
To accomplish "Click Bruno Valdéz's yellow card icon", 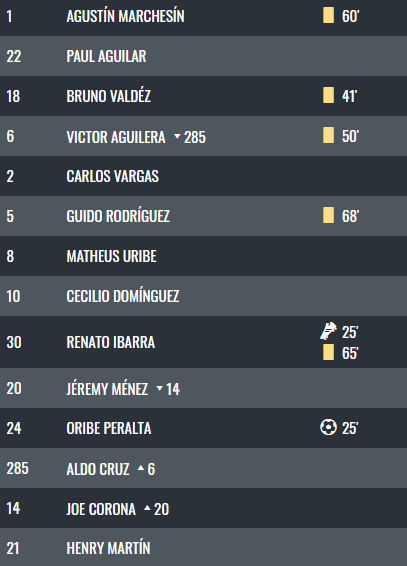I will coord(328,96).
